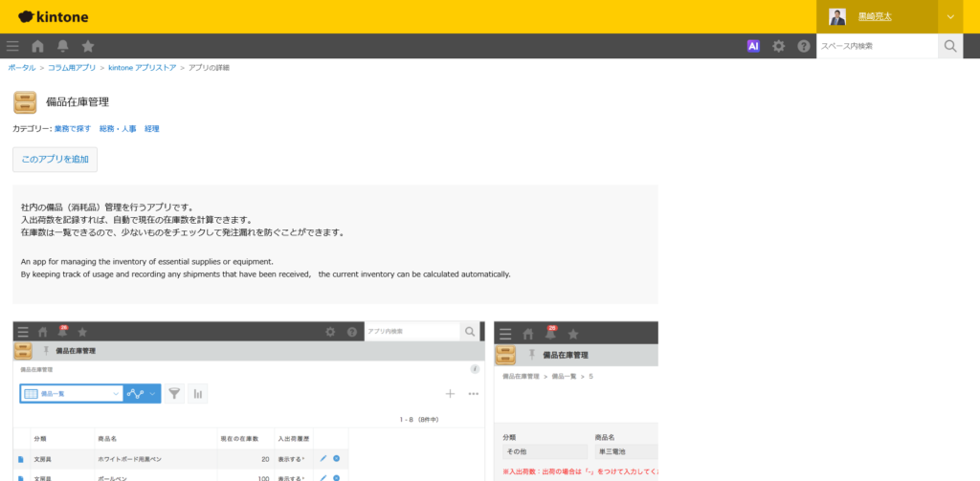This screenshot has height=481, width=980.
Task: Open the 業務で探す category link
Action: pyautogui.click(x=73, y=129)
